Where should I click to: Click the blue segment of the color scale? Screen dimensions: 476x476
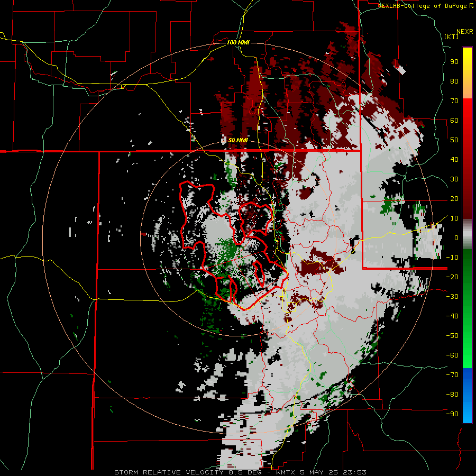click(467, 396)
